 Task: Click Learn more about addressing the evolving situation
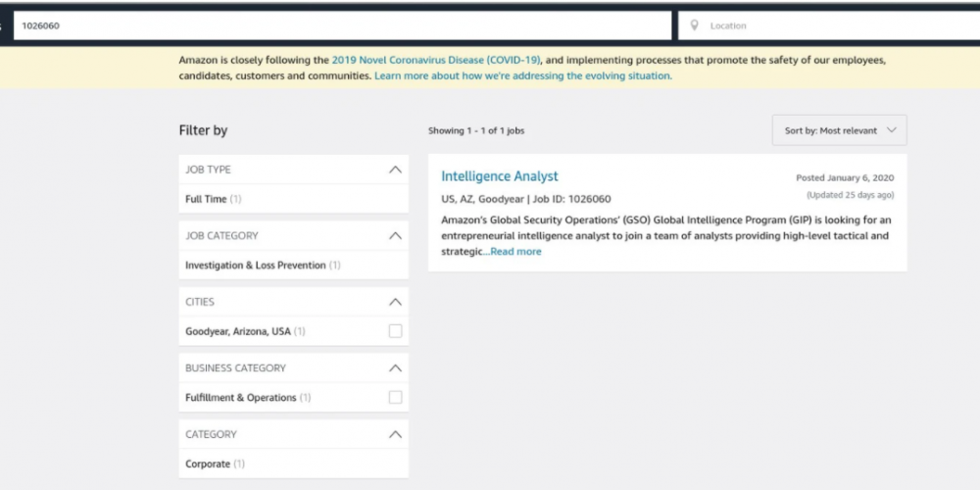click(x=523, y=76)
